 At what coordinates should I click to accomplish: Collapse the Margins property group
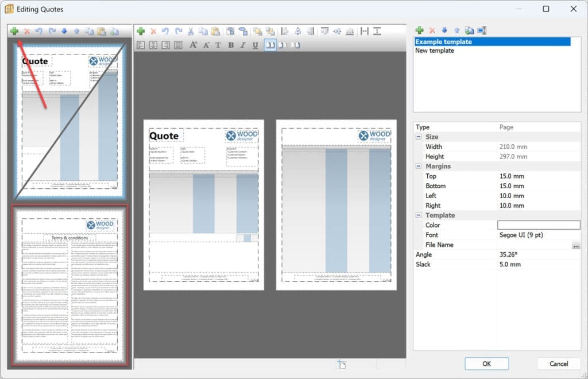coord(419,166)
